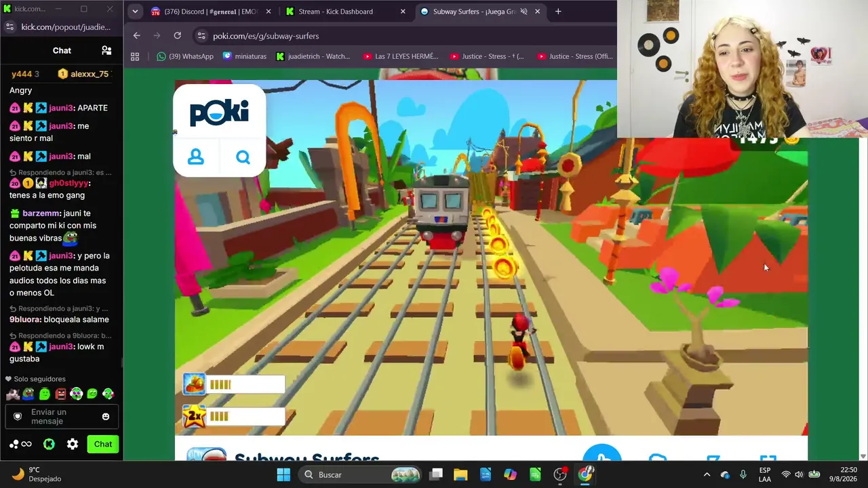Open Copilot app from taskbar
This screenshot has width=868, height=488.
coord(510,474)
